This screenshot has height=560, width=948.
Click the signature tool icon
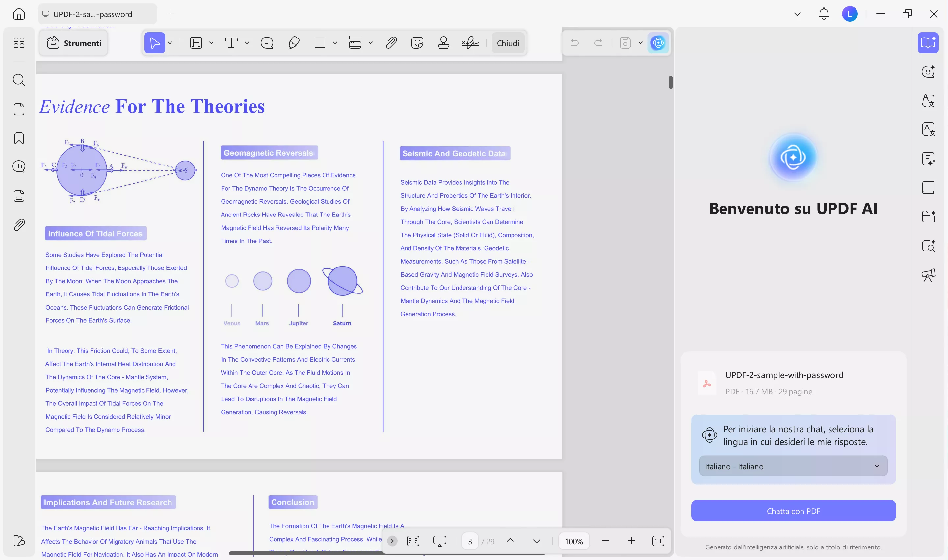(x=470, y=43)
